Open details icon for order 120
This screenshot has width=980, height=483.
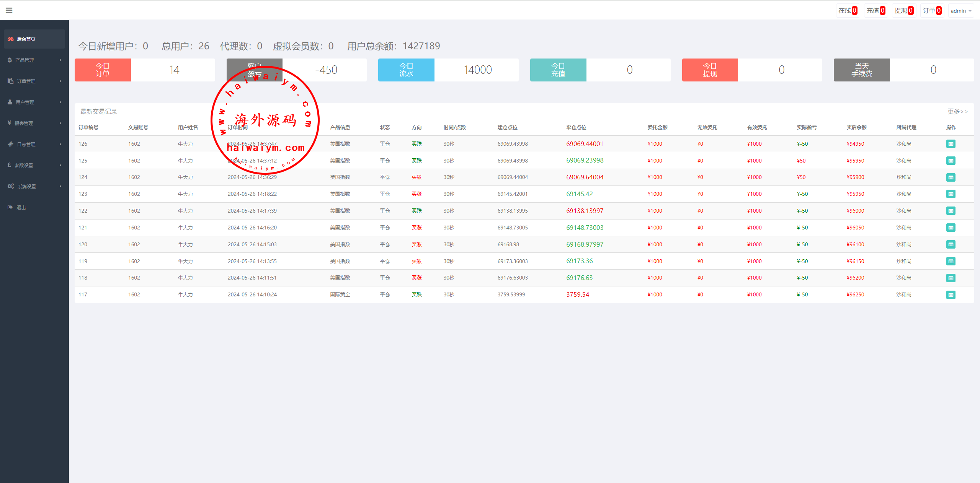click(951, 244)
